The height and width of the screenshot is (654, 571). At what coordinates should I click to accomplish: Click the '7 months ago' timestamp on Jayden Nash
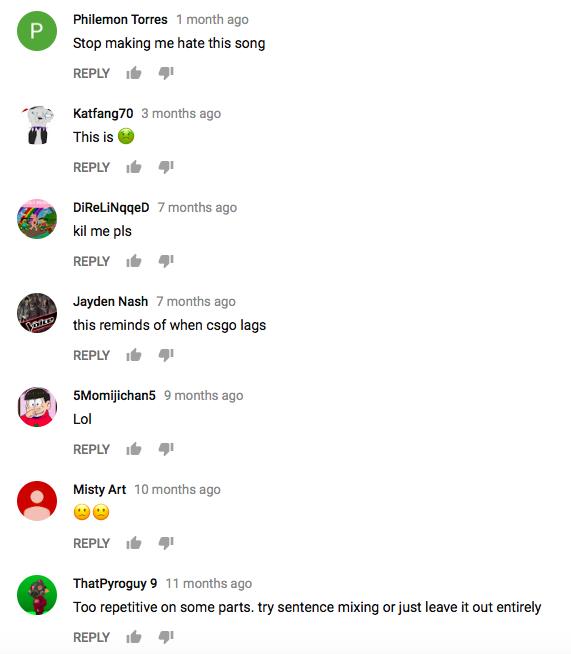[x=196, y=302]
